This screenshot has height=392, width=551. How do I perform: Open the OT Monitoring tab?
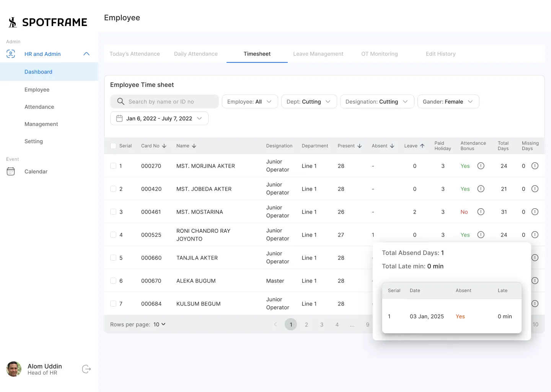coord(379,54)
